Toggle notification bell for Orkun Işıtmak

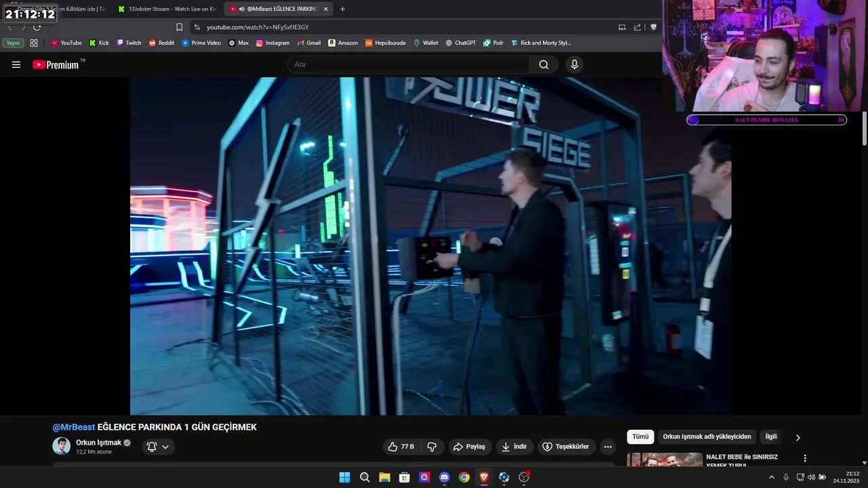(x=159, y=447)
